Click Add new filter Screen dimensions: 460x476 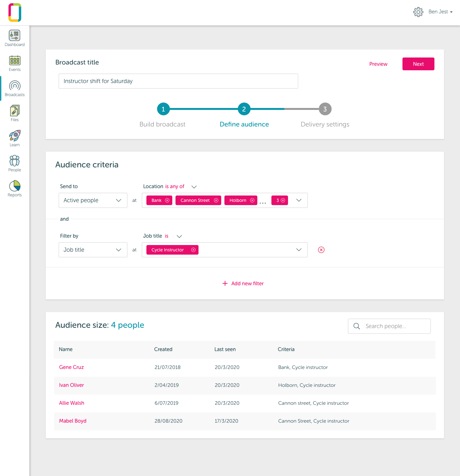tap(243, 283)
